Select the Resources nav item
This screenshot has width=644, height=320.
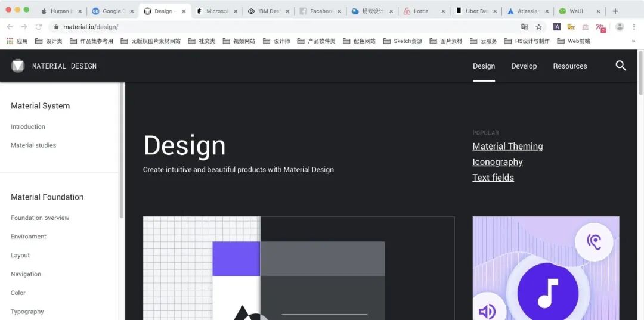pos(569,66)
